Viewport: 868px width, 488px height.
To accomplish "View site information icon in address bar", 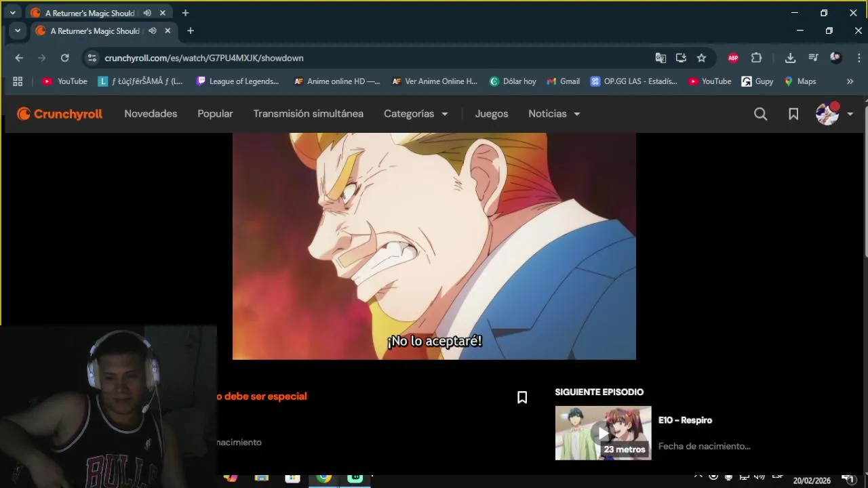I will tap(92, 58).
